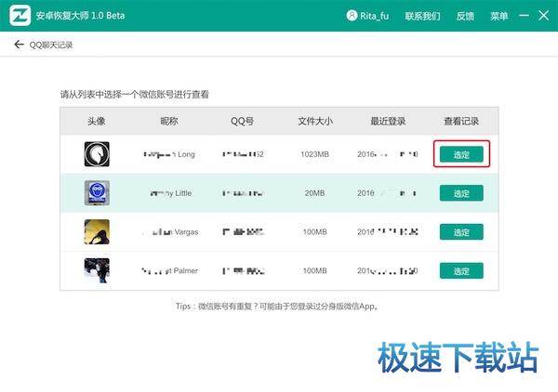558x392 pixels.
Task: Click the 100MB size in Vargas row
Action: 314,232
